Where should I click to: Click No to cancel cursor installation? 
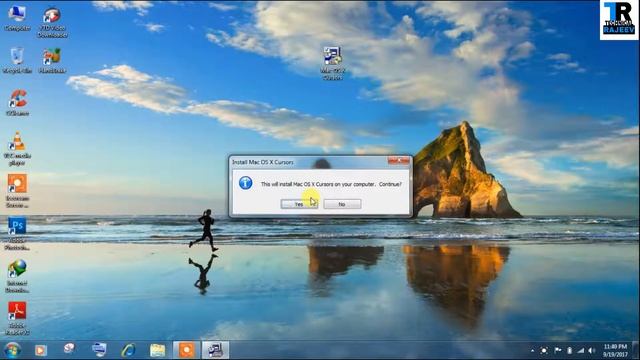(342, 204)
